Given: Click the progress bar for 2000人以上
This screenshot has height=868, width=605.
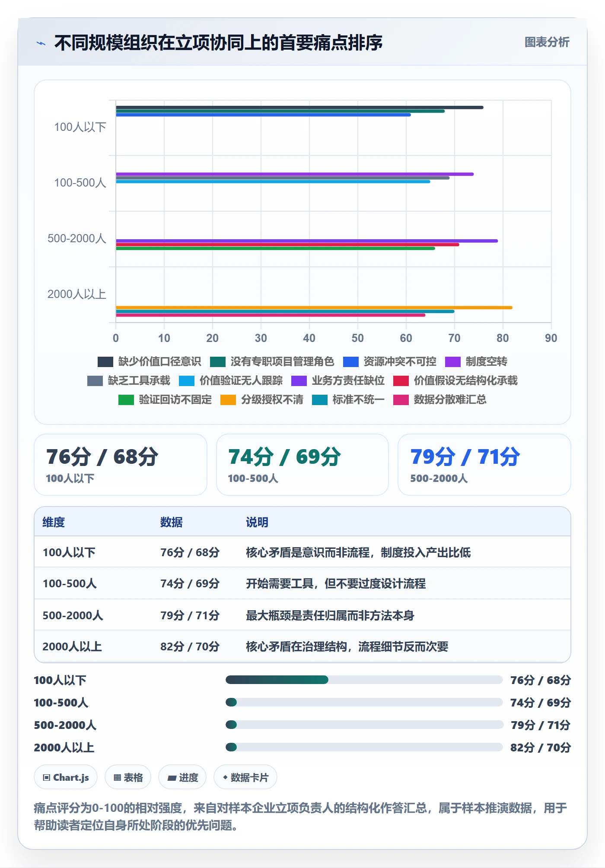Looking at the screenshot, I should [x=364, y=747].
